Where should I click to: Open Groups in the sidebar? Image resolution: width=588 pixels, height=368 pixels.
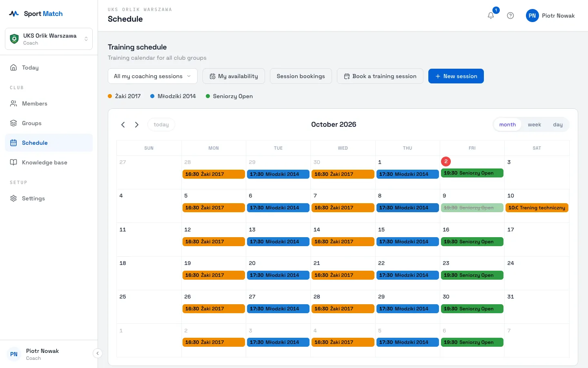click(x=49, y=123)
